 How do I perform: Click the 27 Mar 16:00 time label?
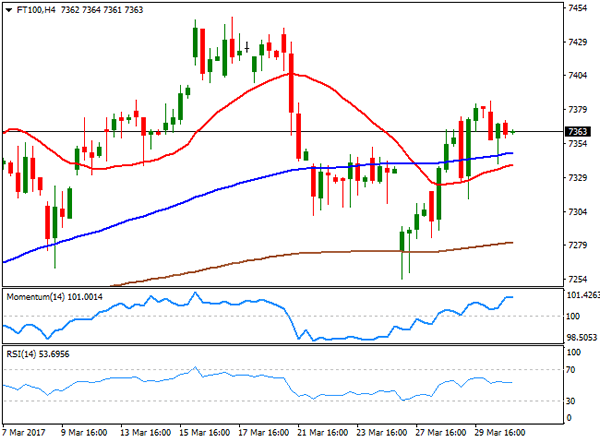tap(441, 433)
